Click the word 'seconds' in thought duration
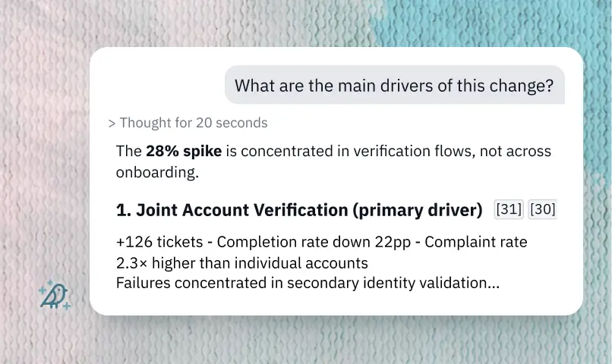 pos(241,123)
